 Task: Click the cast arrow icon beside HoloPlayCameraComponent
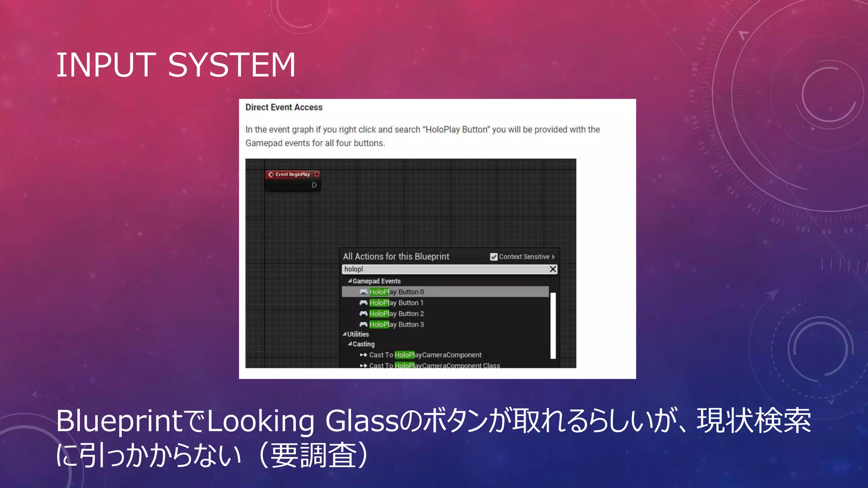coord(363,355)
